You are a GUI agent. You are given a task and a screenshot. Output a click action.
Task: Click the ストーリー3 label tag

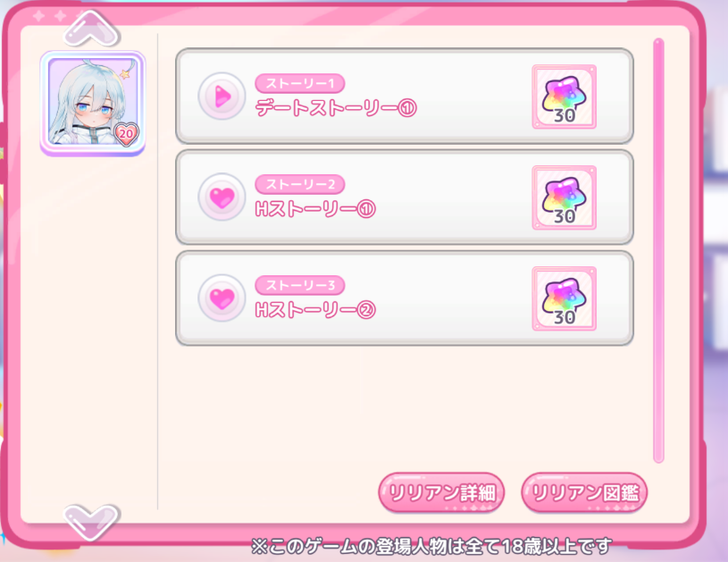coord(300,285)
